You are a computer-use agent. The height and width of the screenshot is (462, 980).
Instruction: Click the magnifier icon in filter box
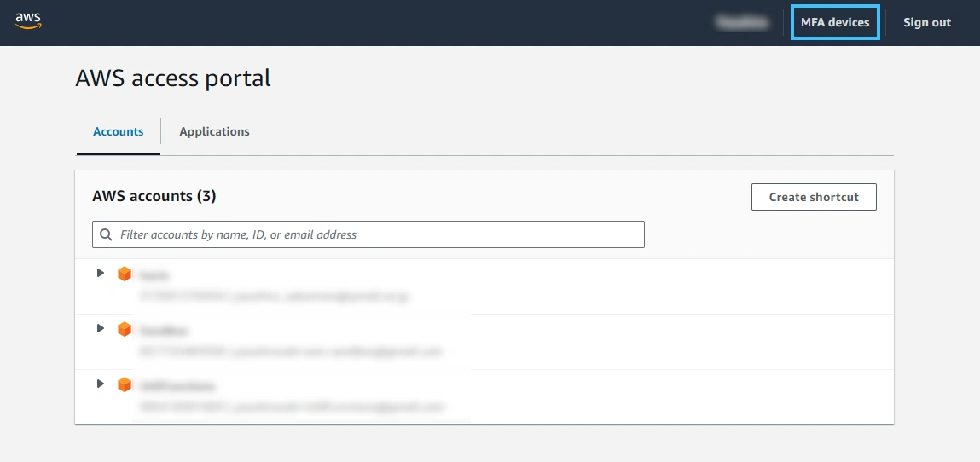pyautogui.click(x=106, y=234)
